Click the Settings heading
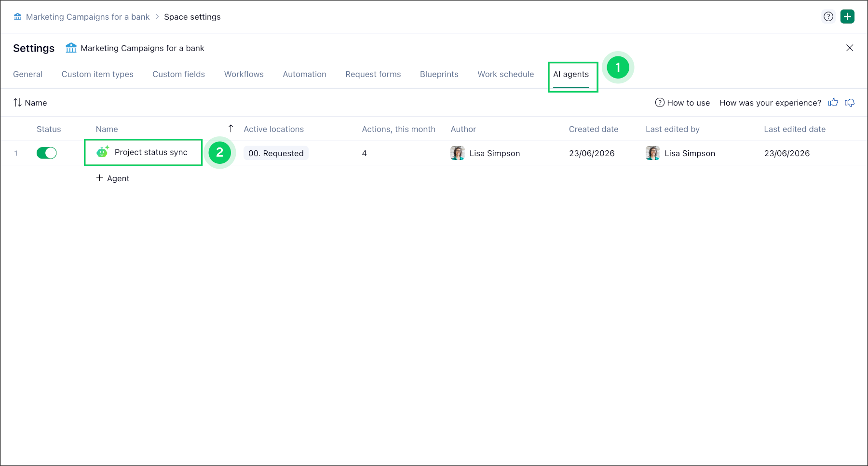The width and height of the screenshot is (868, 466). point(34,48)
